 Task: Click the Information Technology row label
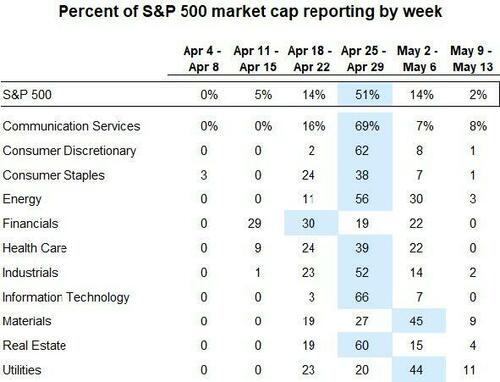coord(66,297)
